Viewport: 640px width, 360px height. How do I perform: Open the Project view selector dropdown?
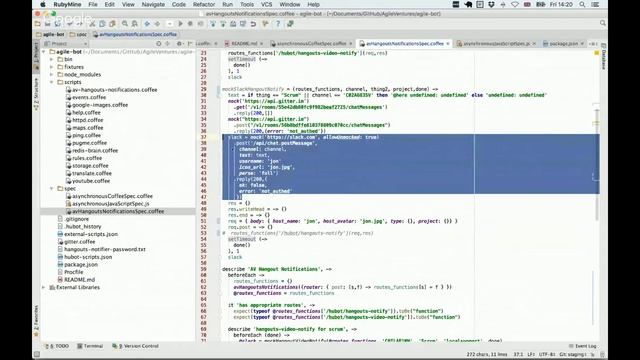tap(65, 44)
